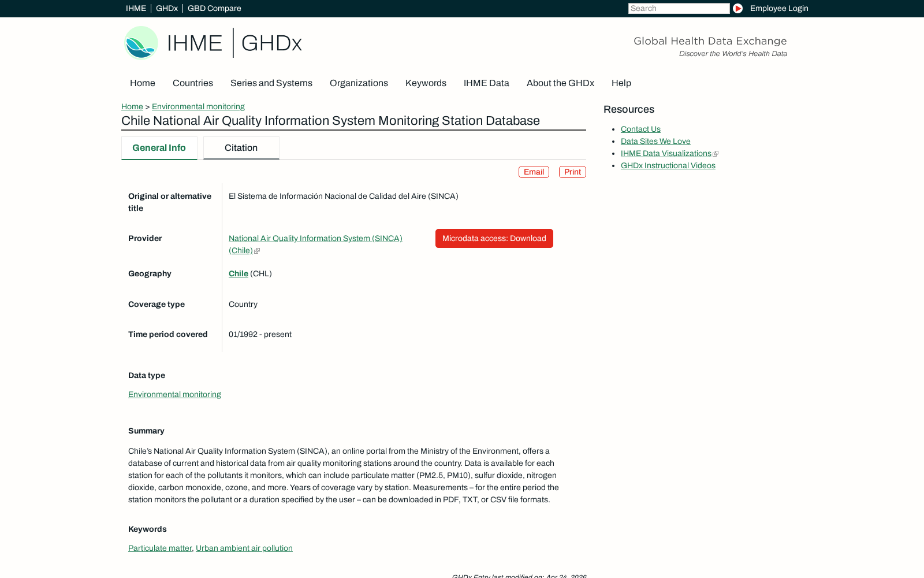Click the 'Time period covered' label
The height and width of the screenshot is (578, 924).
[167, 335]
